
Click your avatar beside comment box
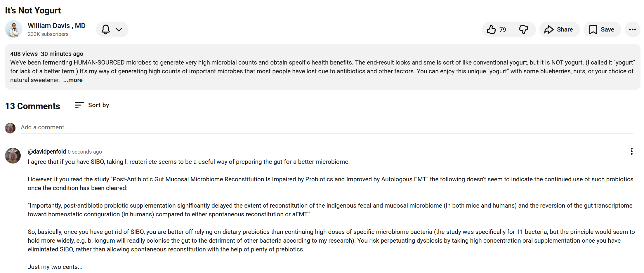point(10,128)
